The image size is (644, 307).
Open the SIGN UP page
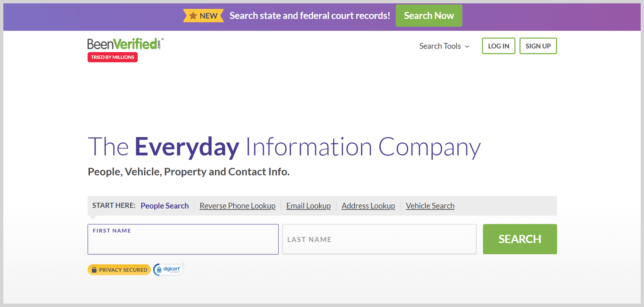coord(538,46)
